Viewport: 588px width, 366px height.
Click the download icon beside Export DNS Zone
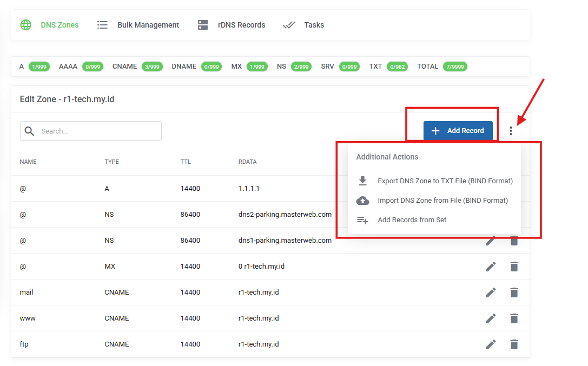point(362,181)
